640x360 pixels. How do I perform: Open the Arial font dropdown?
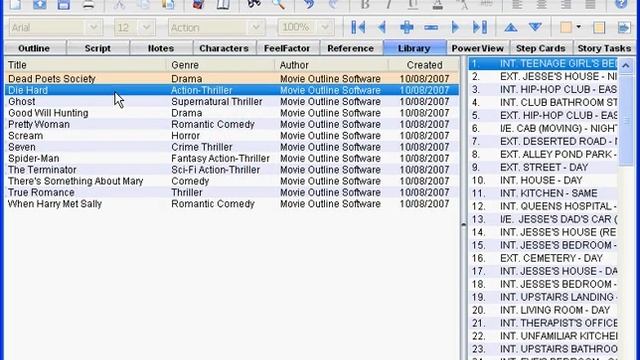click(93, 27)
